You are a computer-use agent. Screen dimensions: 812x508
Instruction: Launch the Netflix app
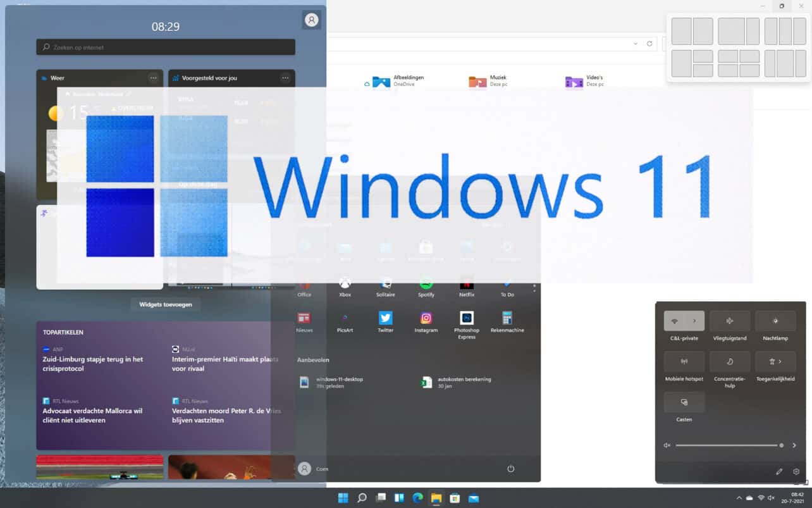click(x=466, y=285)
